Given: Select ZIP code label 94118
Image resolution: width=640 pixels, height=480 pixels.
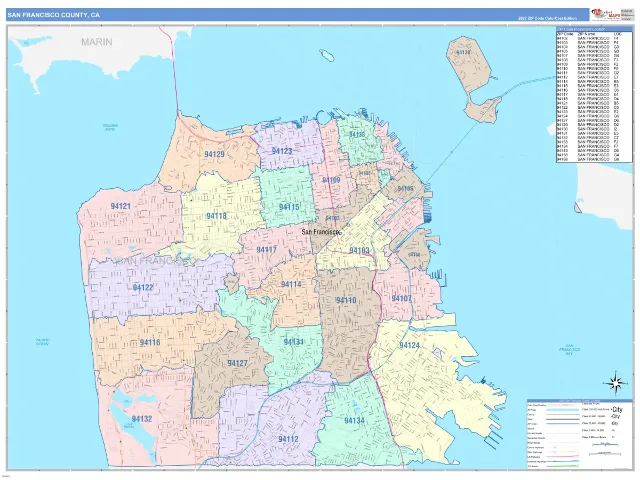Looking at the screenshot, I should pos(216,216).
